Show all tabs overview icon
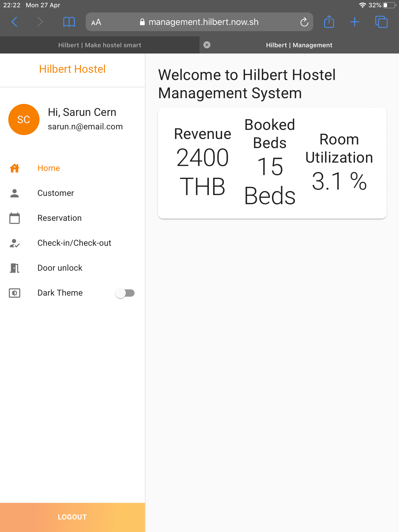Image resolution: width=399 pixels, height=532 pixels. (x=381, y=22)
